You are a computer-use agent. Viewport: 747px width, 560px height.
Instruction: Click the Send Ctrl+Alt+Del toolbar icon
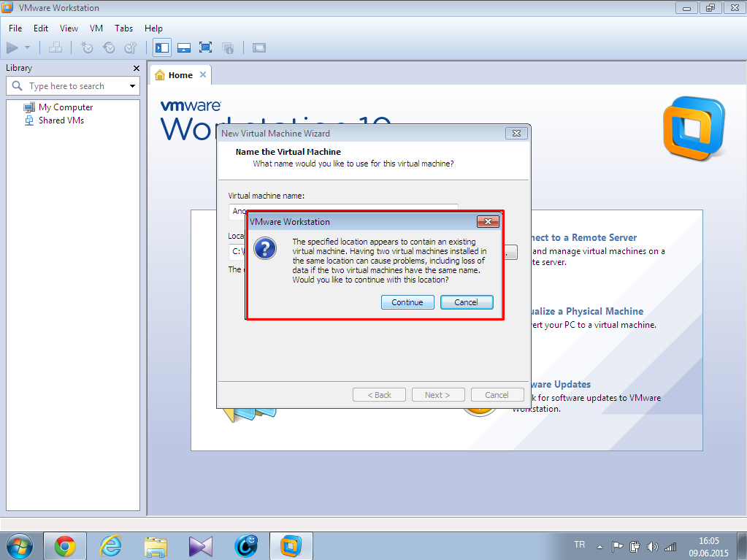[x=55, y=47]
